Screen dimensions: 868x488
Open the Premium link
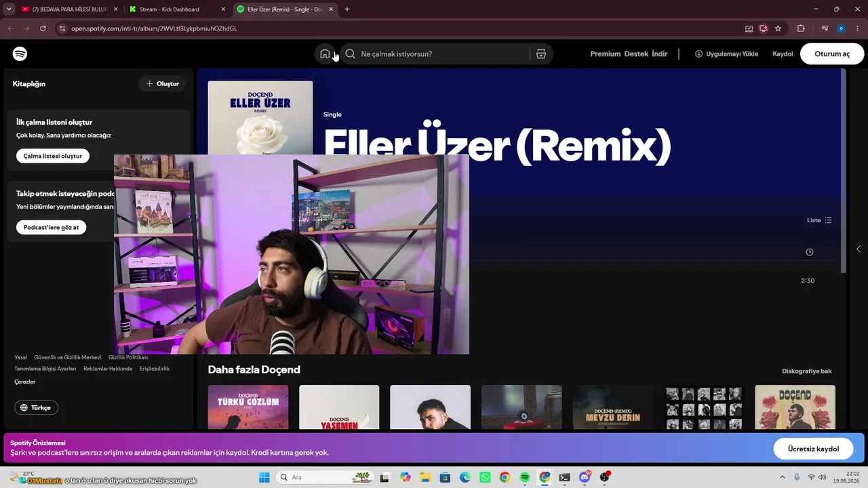tap(606, 54)
